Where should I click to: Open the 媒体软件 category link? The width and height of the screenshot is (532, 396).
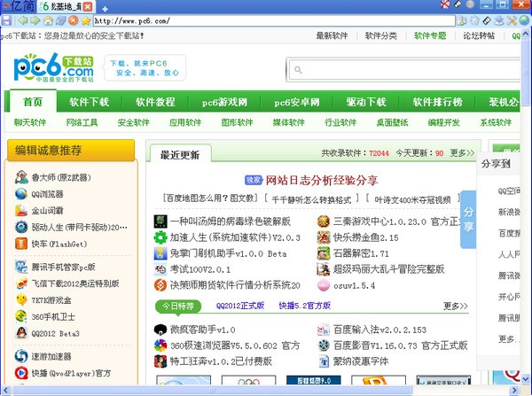point(289,122)
